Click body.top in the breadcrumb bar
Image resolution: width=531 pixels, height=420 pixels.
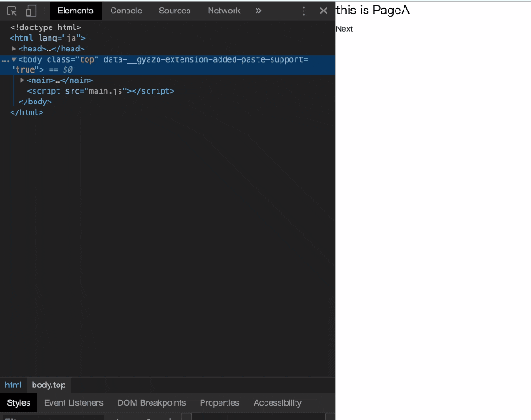tap(49, 386)
